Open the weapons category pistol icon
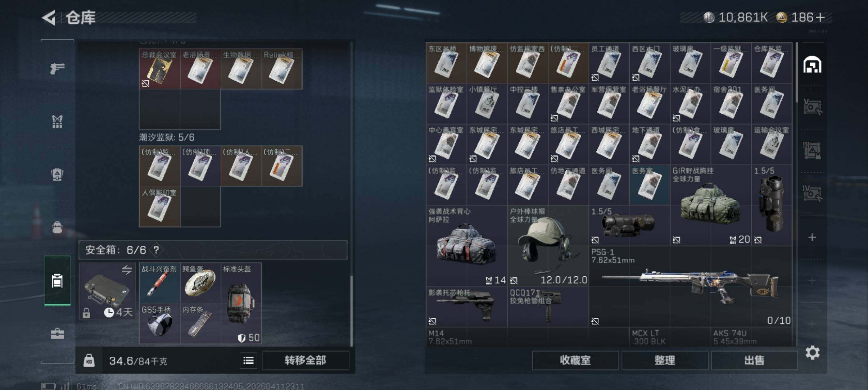This screenshot has height=390, width=868. 57,68
